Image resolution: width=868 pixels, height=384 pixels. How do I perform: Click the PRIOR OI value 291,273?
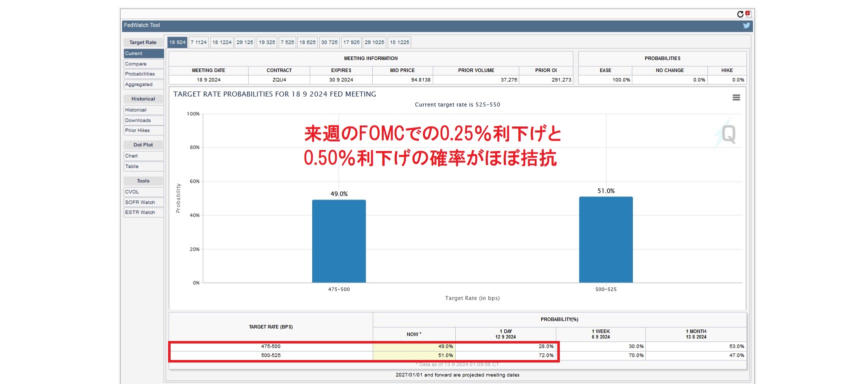pyautogui.click(x=561, y=80)
